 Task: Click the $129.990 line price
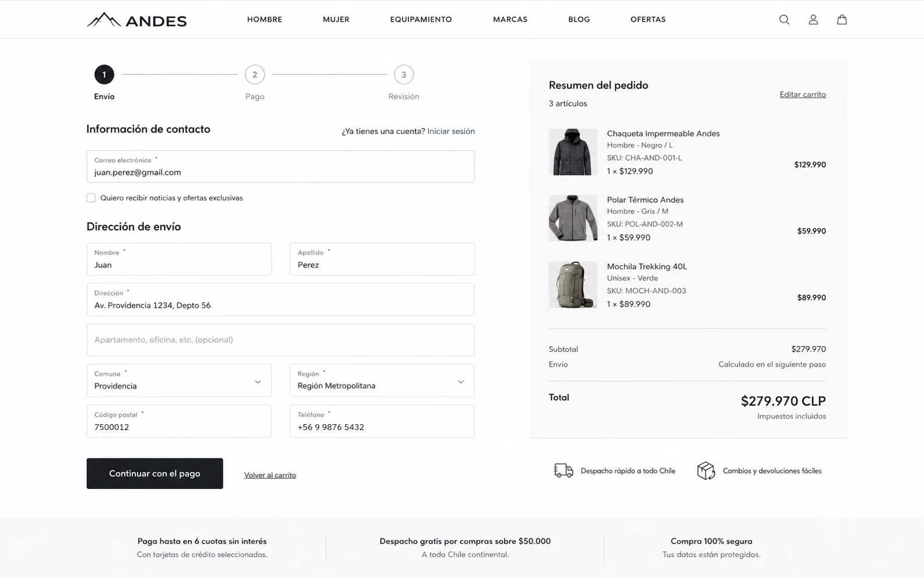810,165
